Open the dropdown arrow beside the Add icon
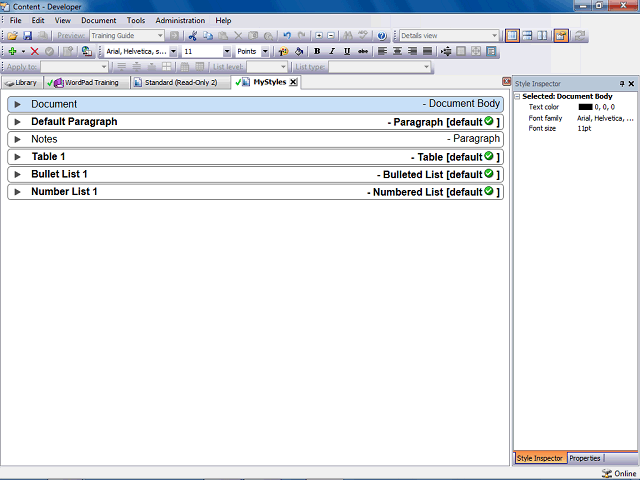 23,51
